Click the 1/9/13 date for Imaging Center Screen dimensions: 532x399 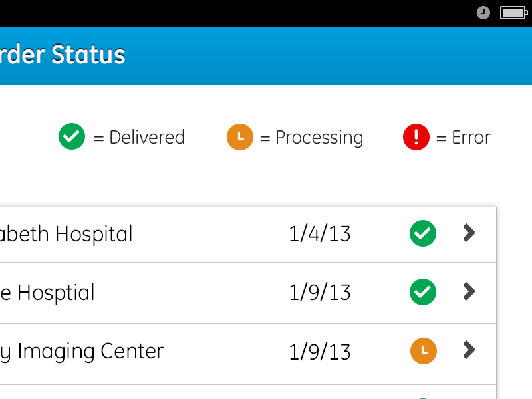click(x=320, y=351)
